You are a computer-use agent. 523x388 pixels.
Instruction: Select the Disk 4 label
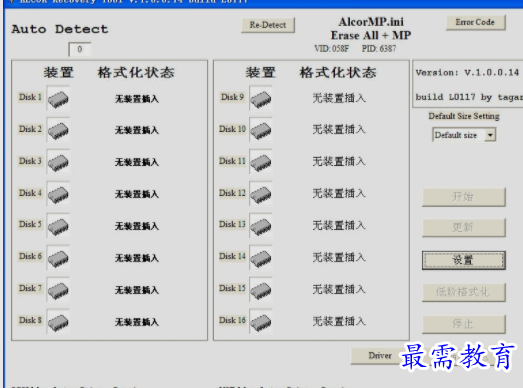(30, 193)
